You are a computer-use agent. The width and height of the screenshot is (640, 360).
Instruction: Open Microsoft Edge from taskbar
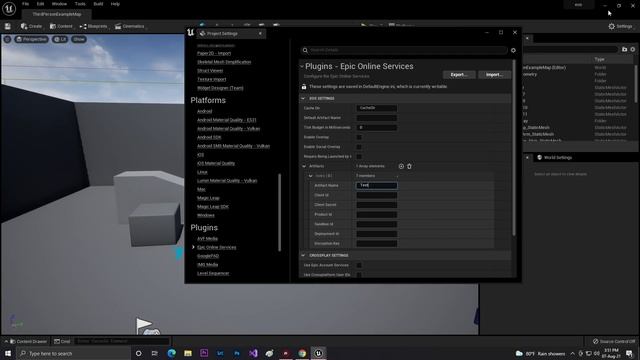(171, 353)
